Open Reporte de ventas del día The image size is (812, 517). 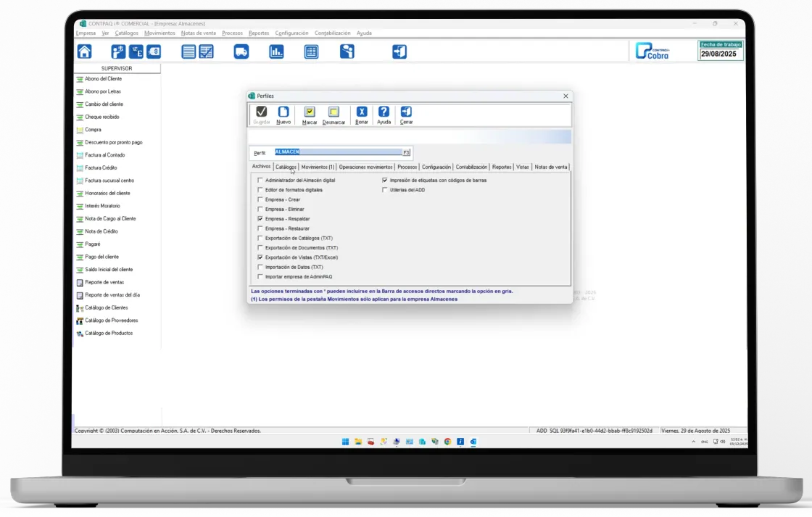click(112, 295)
